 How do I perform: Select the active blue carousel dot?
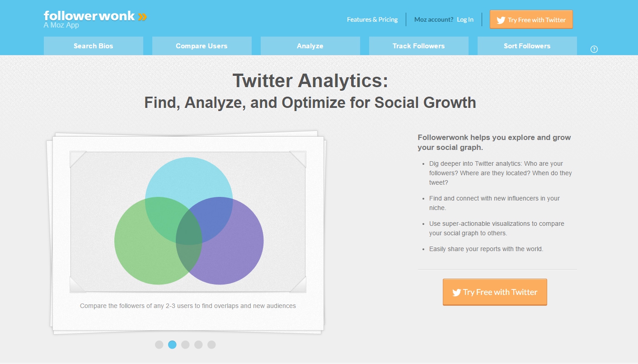pyautogui.click(x=172, y=345)
